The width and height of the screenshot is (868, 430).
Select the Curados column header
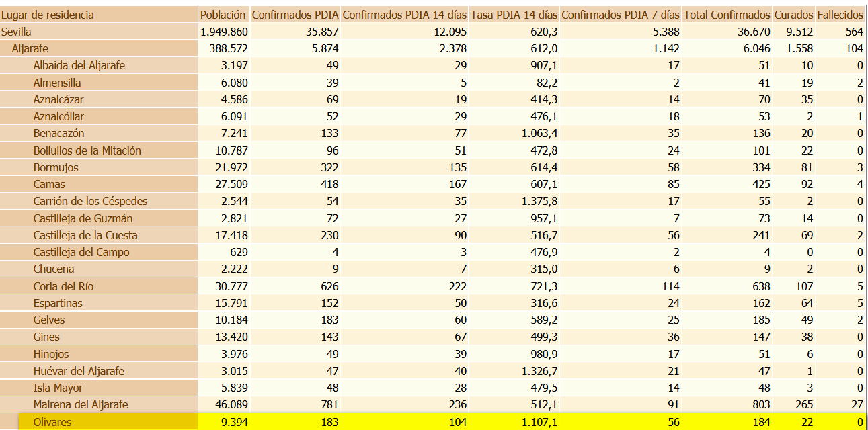[793, 15]
